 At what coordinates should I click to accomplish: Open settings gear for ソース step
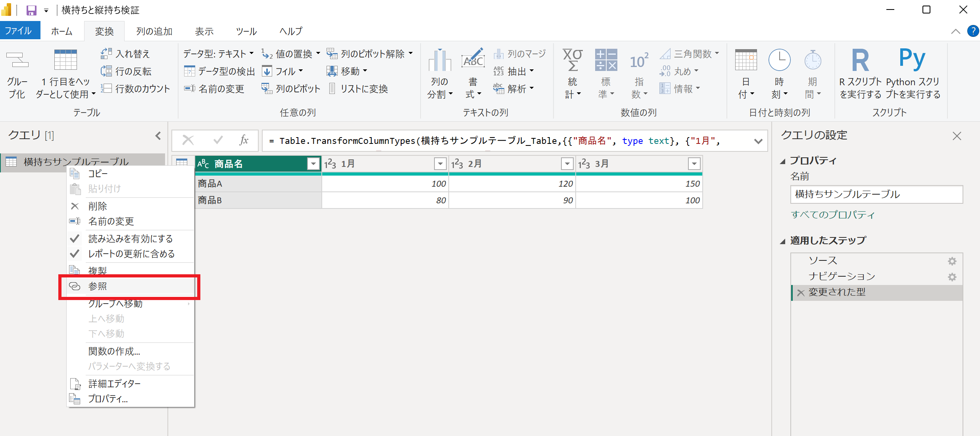point(952,261)
